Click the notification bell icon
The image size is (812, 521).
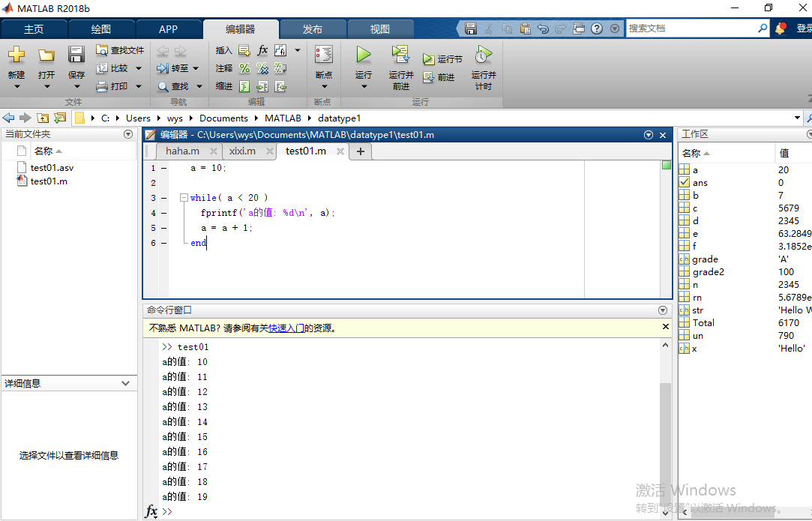click(x=780, y=28)
